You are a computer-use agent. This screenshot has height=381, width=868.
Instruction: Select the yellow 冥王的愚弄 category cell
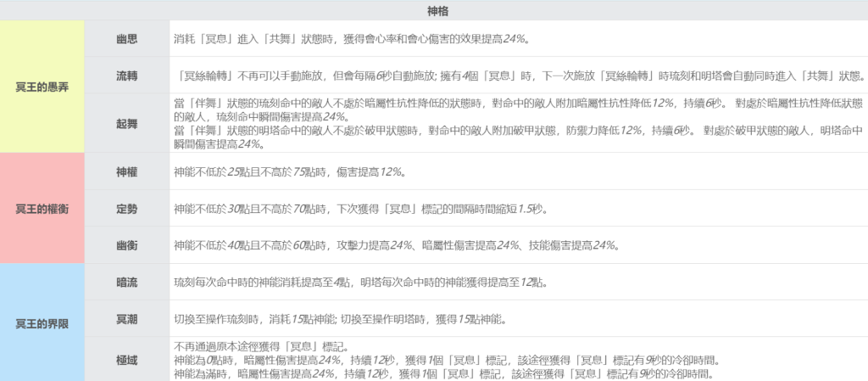coord(42,86)
